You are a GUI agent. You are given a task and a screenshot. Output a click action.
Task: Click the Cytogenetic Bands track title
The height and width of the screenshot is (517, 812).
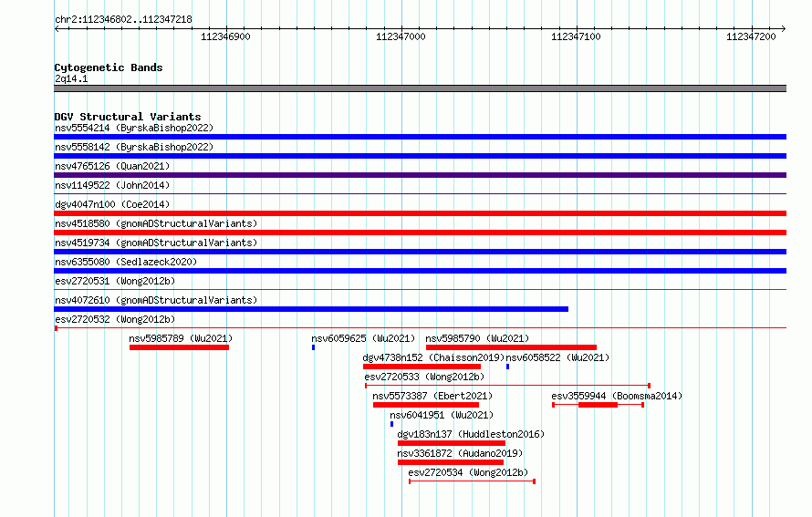pos(109,67)
